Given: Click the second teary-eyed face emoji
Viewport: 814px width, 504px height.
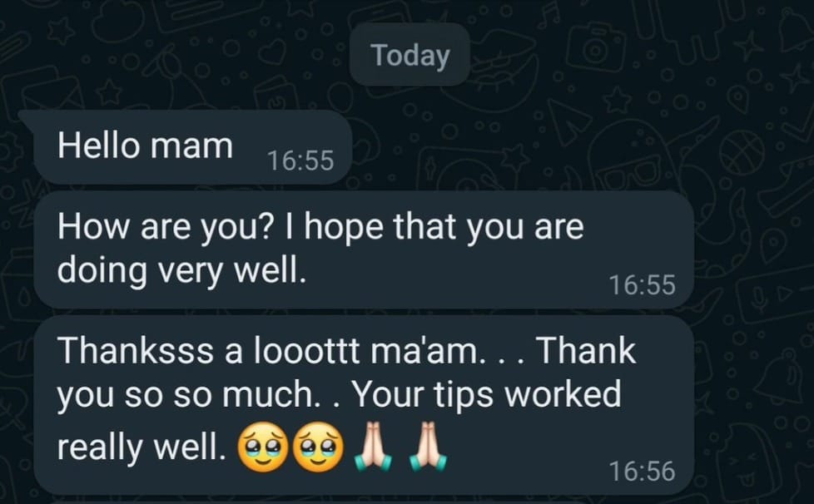Looking at the screenshot, I should [318, 447].
